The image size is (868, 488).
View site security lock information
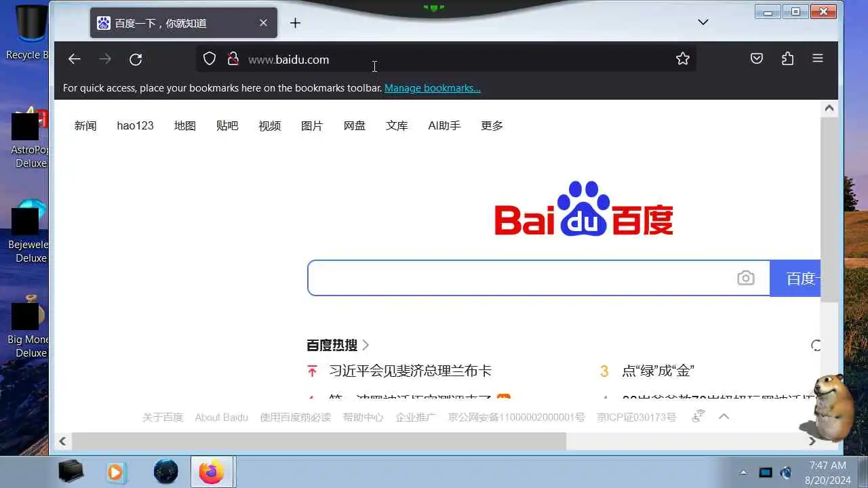[233, 59]
